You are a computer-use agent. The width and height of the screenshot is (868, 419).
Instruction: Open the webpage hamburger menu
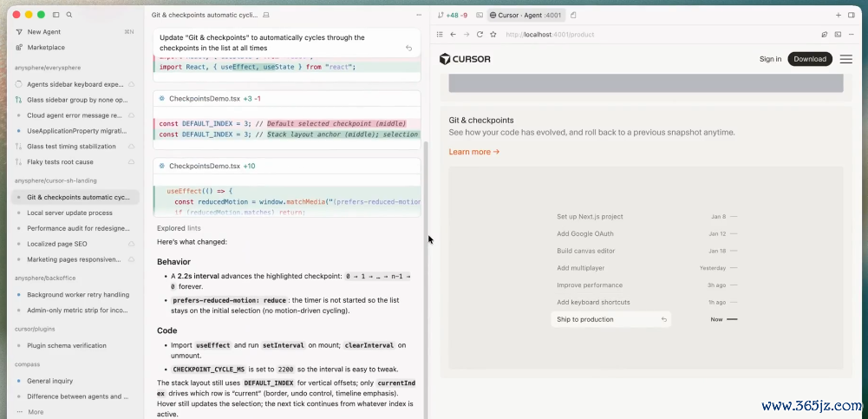coord(845,59)
